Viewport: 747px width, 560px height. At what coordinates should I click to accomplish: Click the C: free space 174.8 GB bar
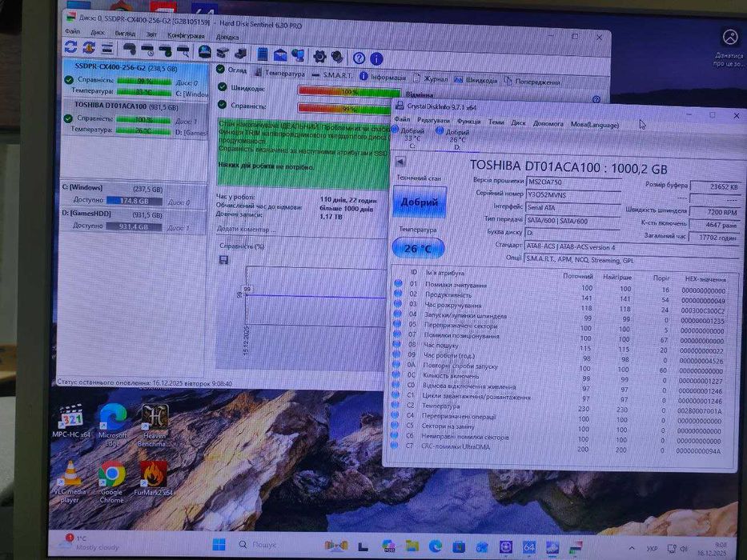[135, 201]
